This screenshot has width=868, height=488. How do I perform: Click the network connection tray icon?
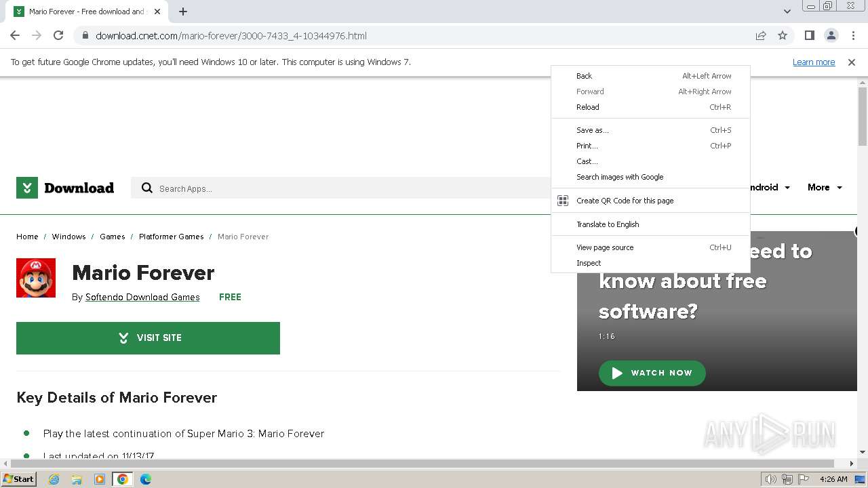[x=787, y=479]
